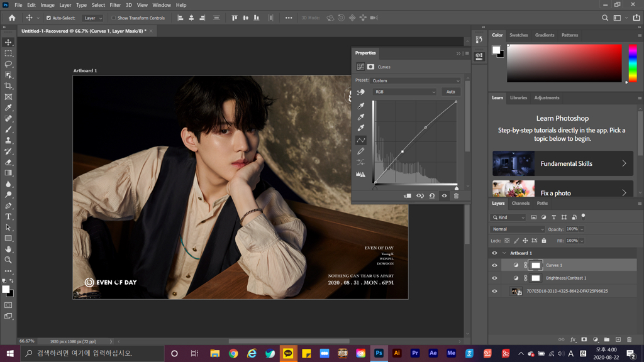Image resolution: width=644 pixels, height=362 pixels.
Task: Select the Hand tool
Action: coord(8,249)
